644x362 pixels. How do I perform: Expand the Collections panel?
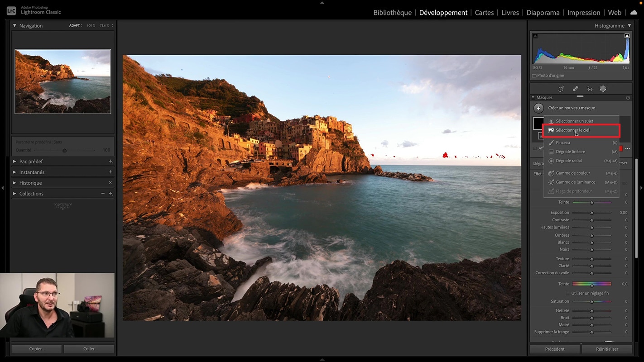click(x=14, y=194)
